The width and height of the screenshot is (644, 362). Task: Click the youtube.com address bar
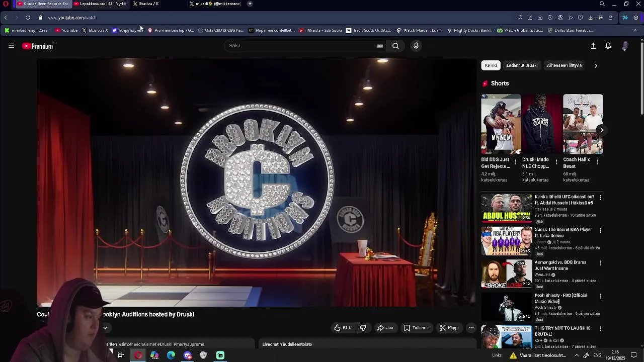pos(72,18)
